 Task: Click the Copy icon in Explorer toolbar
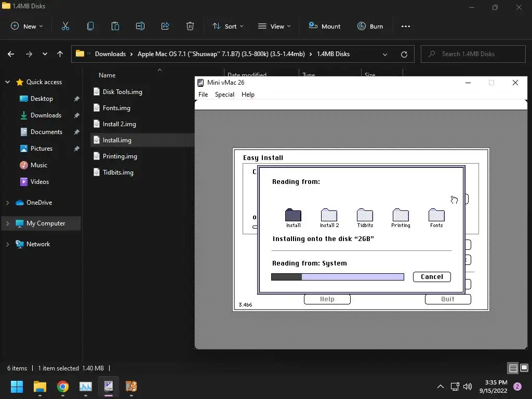pos(90,26)
